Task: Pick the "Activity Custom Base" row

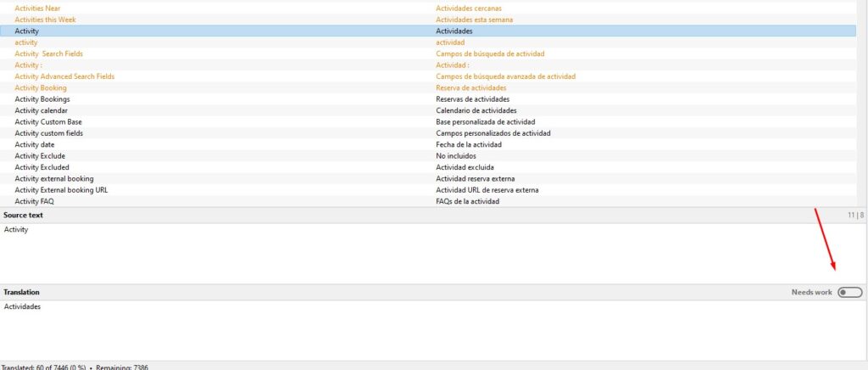Action: [48, 122]
